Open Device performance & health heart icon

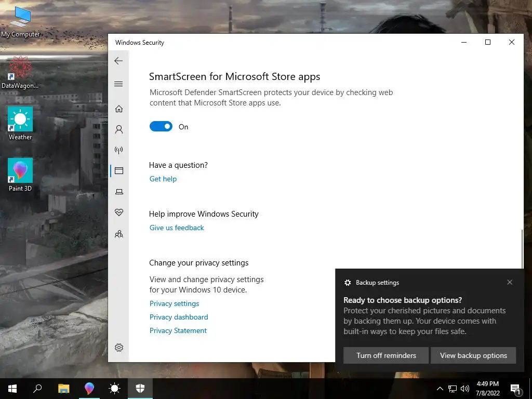[x=119, y=212]
